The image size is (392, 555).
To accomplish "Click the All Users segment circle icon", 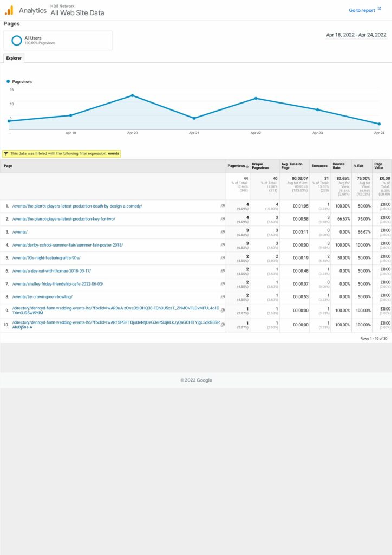I will tap(17, 40).
